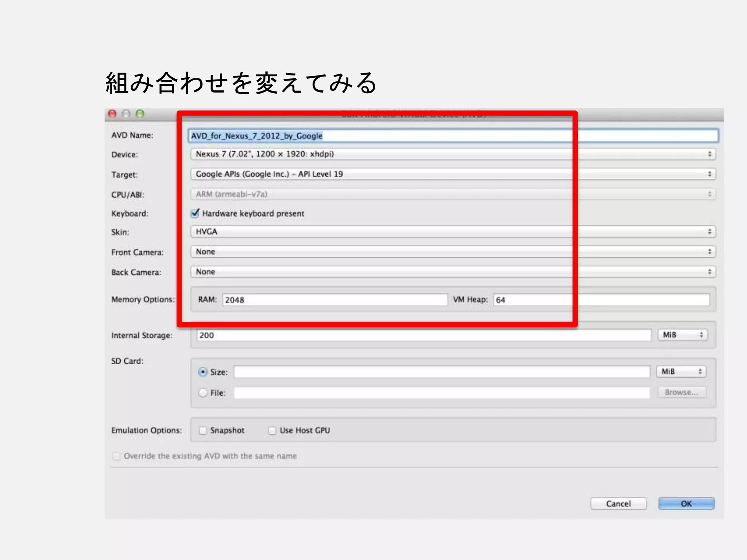Click the OK button
Viewport: 747px width, 560px height.
(x=686, y=503)
